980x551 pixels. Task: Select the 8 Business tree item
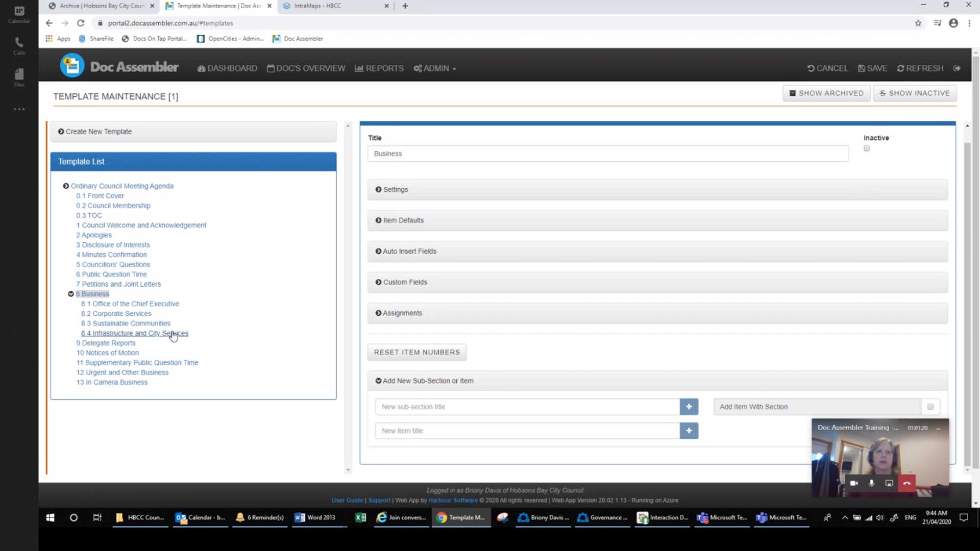point(92,294)
